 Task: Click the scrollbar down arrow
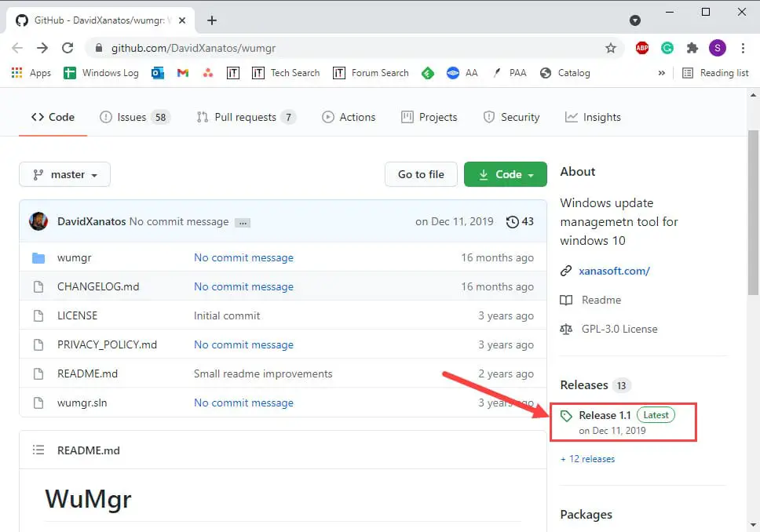(x=753, y=525)
